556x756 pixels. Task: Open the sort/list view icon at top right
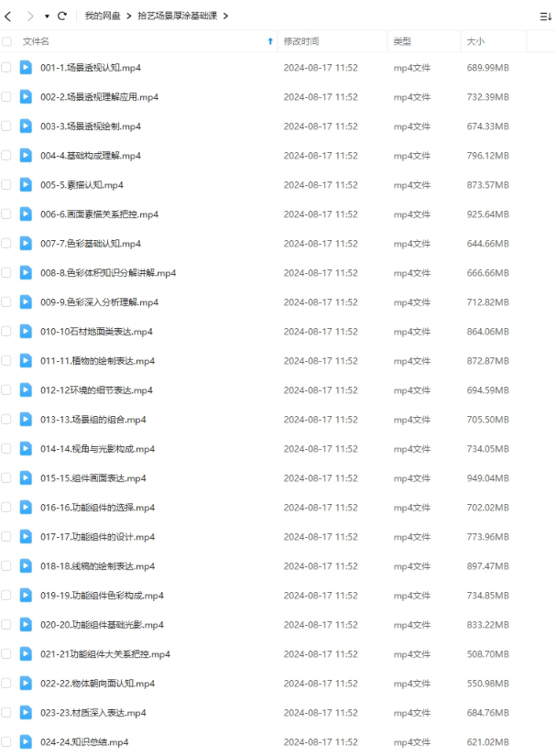545,16
